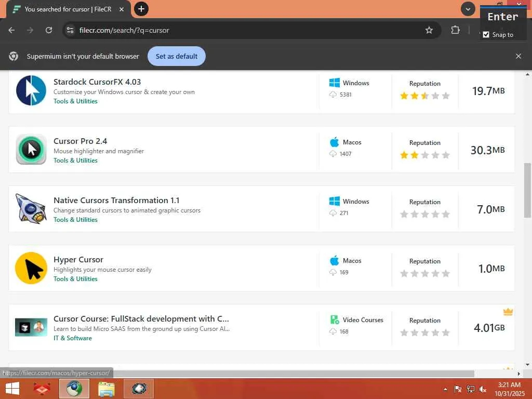Go back to the previous page

coord(11,30)
